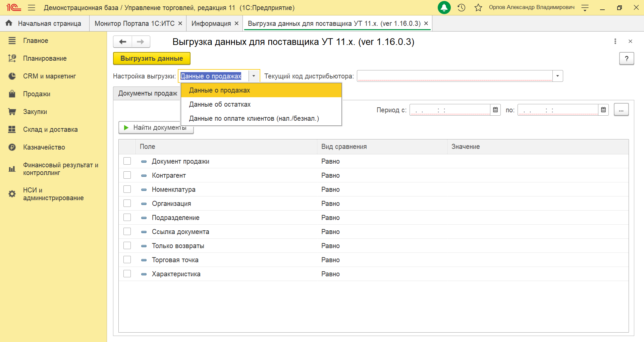This screenshot has width=644, height=342.
Task: Check the Торговая точка filter box
Action: pyautogui.click(x=127, y=260)
